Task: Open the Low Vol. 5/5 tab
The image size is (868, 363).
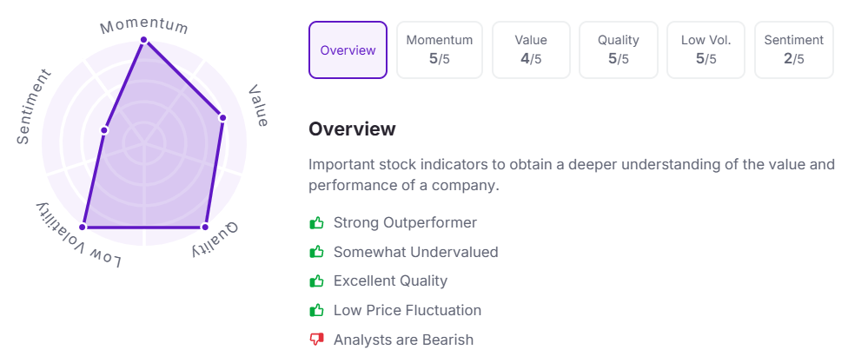Action: click(706, 50)
